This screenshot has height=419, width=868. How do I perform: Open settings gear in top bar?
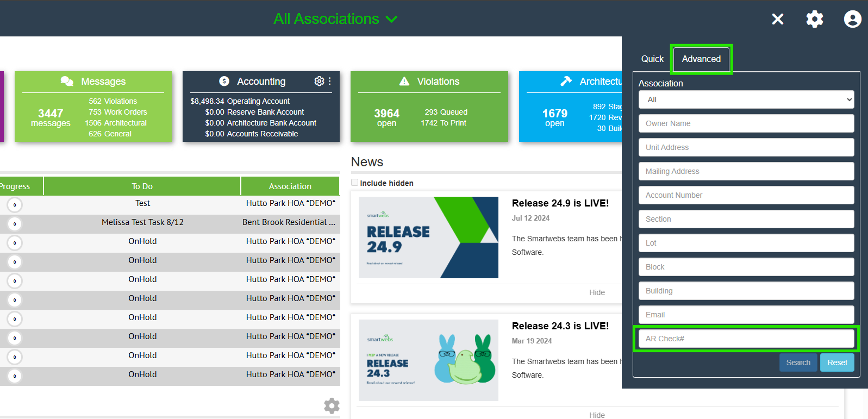[814, 19]
